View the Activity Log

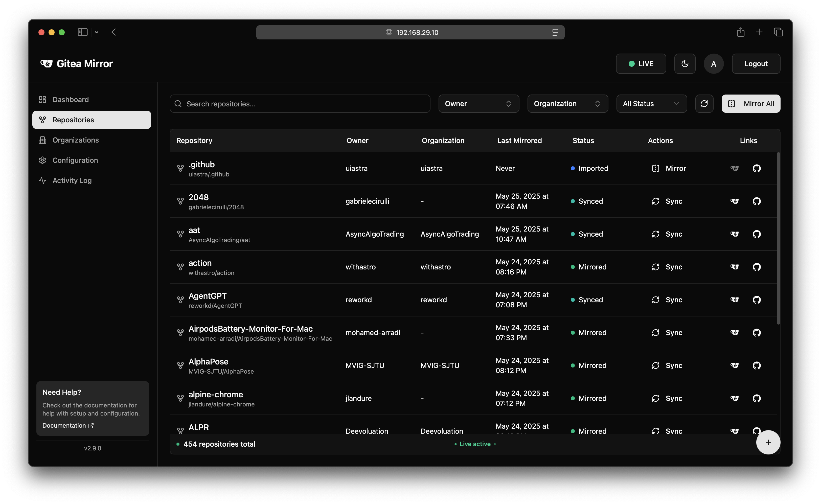(72, 180)
